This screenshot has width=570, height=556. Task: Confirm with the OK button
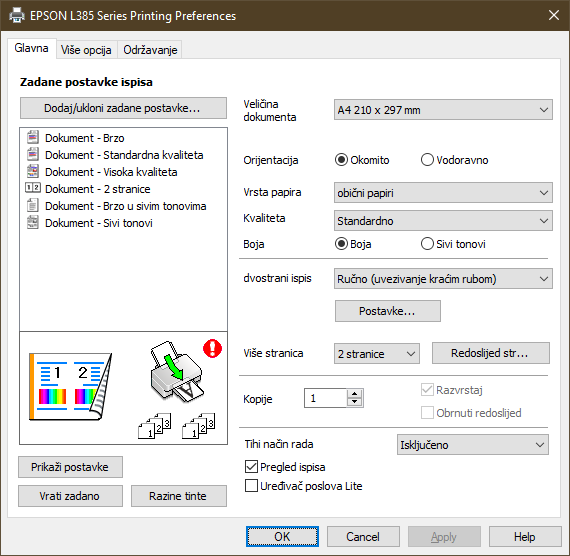pyautogui.click(x=282, y=536)
